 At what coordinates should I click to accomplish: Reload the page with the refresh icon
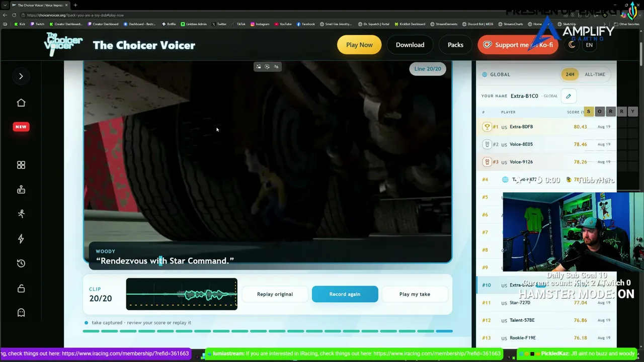(x=14, y=15)
